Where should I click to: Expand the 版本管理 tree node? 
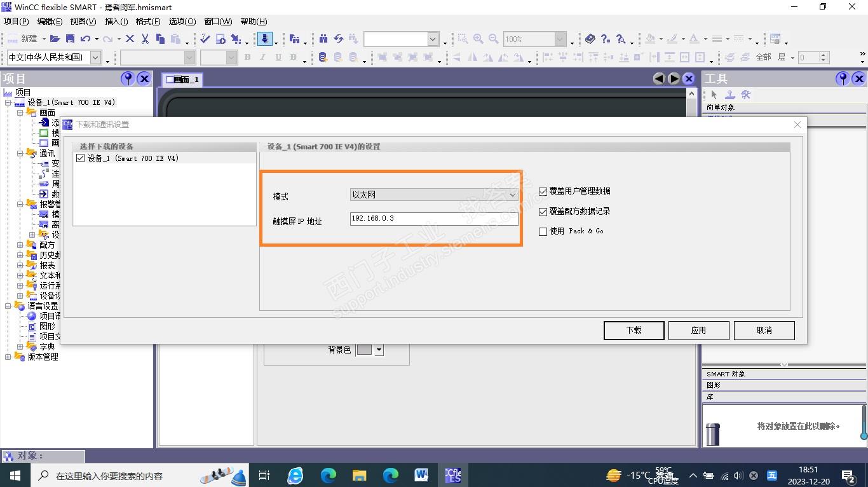point(8,357)
